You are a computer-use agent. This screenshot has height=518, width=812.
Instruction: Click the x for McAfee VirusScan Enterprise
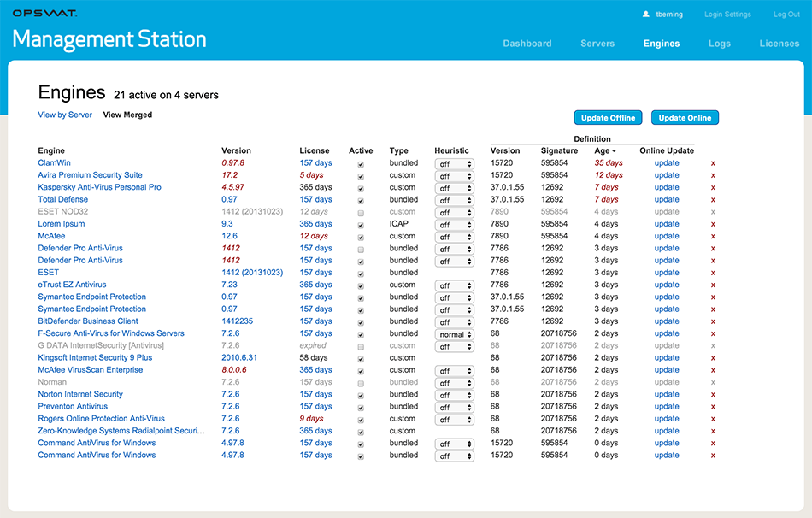(x=713, y=370)
